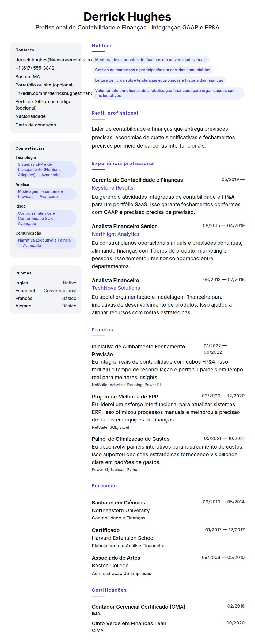Click the date range 08/2015 — 04/2019
Image resolution: width=255 pixels, height=644 pixels.
(x=224, y=225)
